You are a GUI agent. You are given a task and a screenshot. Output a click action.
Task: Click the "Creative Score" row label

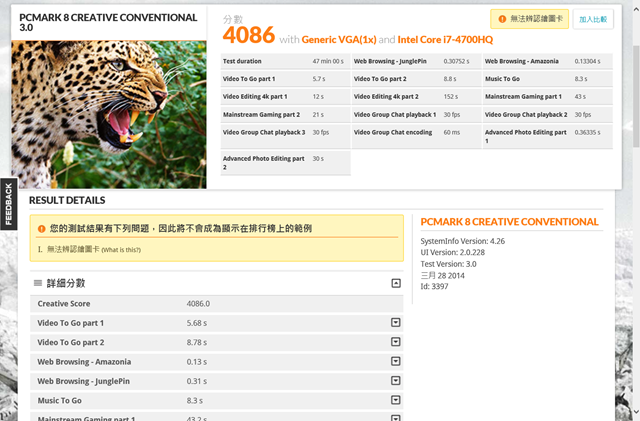coord(64,304)
